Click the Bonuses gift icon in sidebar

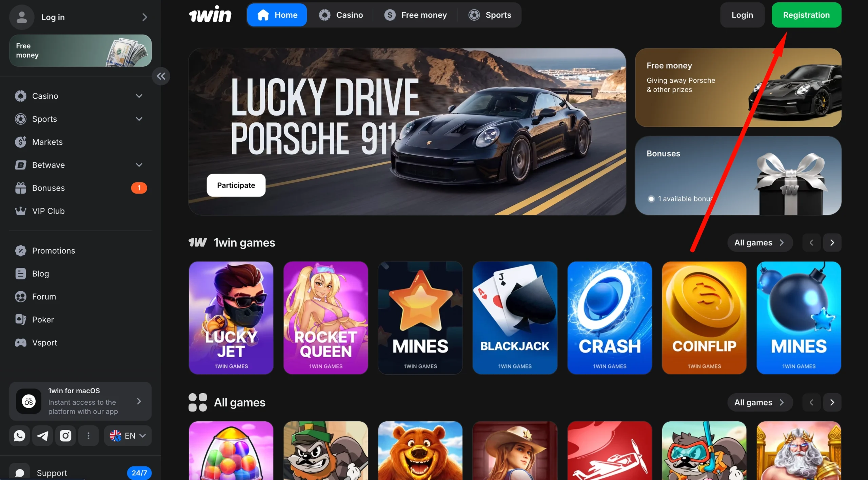click(x=21, y=188)
